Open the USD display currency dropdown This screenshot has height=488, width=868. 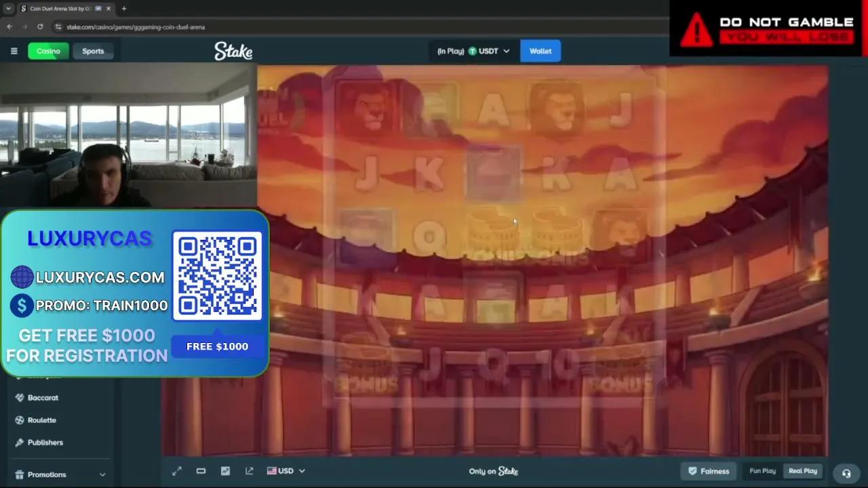[x=286, y=471]
